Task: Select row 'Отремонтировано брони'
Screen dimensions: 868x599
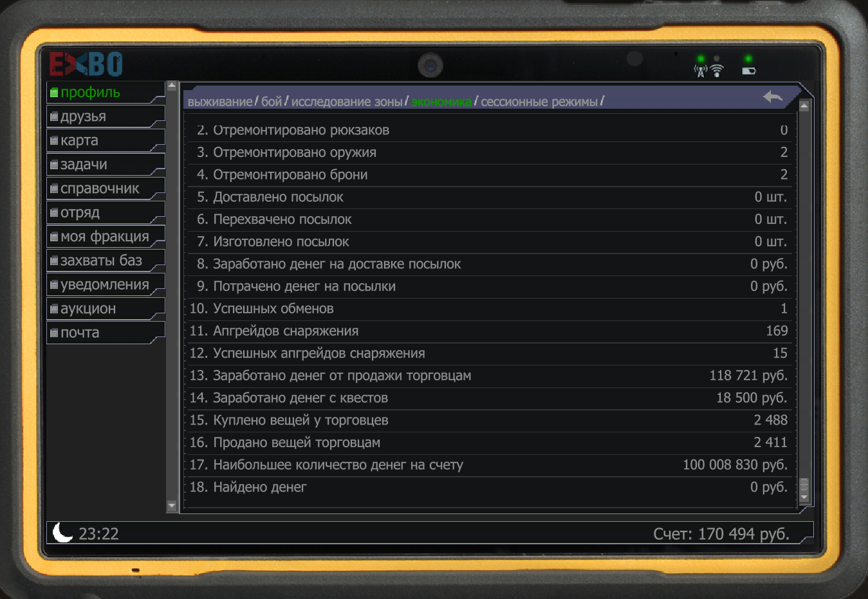Action: (x=489, y=175)
